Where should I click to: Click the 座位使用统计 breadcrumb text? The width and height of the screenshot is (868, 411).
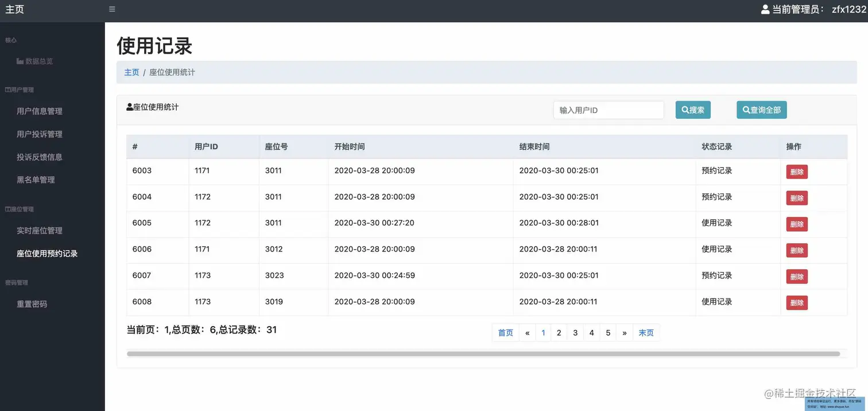(x=172, y=72)
